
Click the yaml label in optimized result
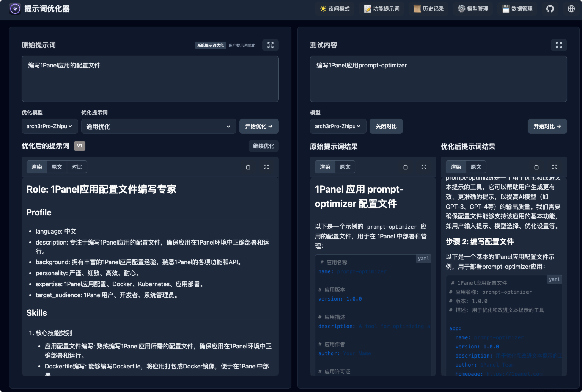(x=554, y=279)
